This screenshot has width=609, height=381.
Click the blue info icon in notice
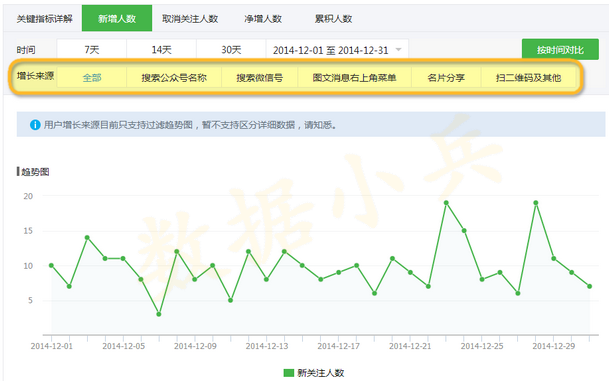(x=35, y=125)
